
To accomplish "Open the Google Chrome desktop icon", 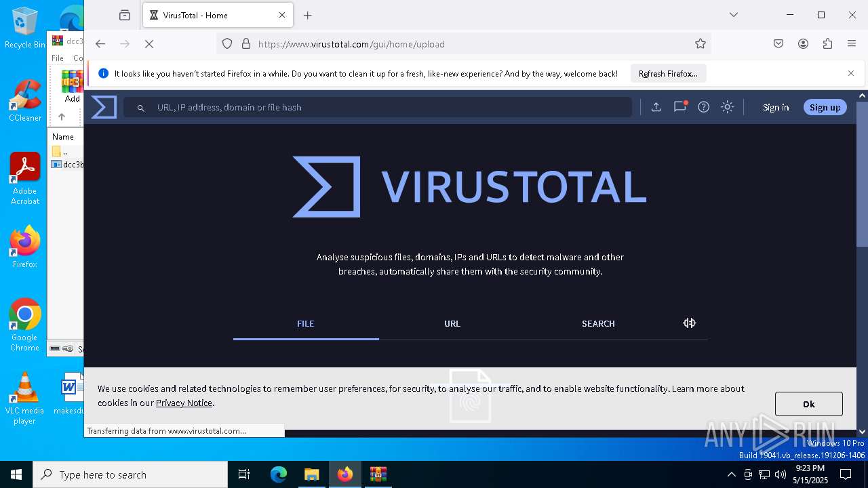I will [x=24, y=325].
